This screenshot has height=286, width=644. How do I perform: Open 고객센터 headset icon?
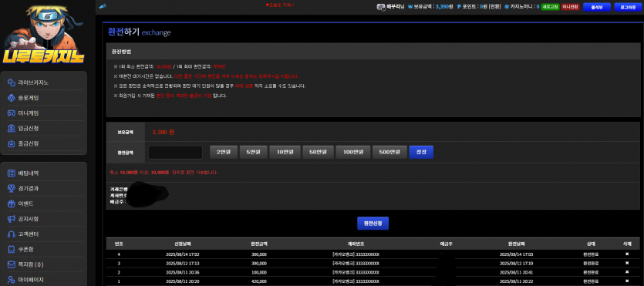click(12, 234)
